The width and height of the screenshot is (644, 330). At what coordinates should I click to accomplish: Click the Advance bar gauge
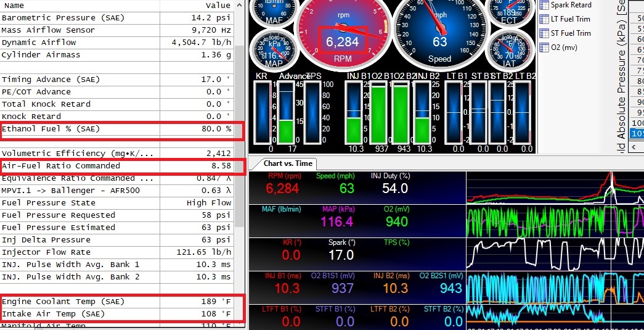pyautogui.click(x=287, y=113)
